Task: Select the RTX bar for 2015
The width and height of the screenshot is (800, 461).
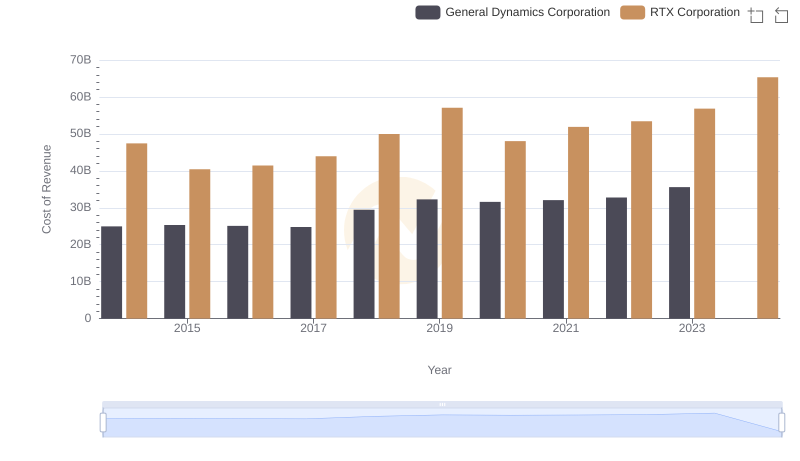Action: pos(199,244)
